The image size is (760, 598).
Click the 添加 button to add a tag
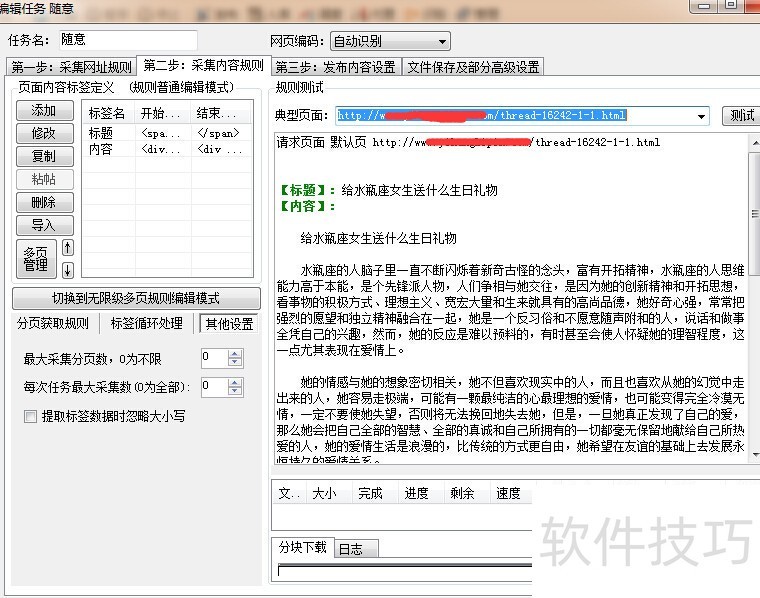point(44,110)
